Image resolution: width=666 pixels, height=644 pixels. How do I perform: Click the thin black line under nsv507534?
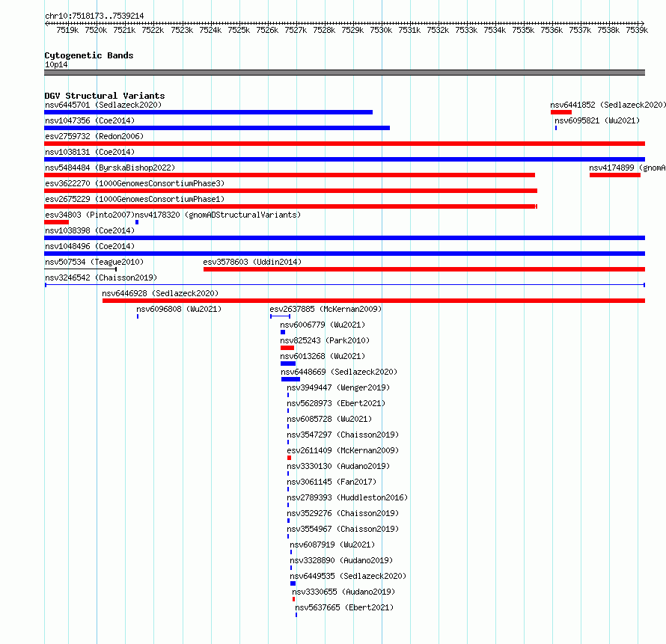81,269
